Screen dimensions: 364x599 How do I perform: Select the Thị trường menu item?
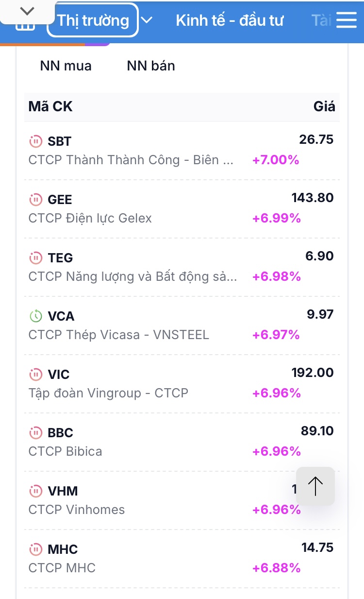(93, 20)
